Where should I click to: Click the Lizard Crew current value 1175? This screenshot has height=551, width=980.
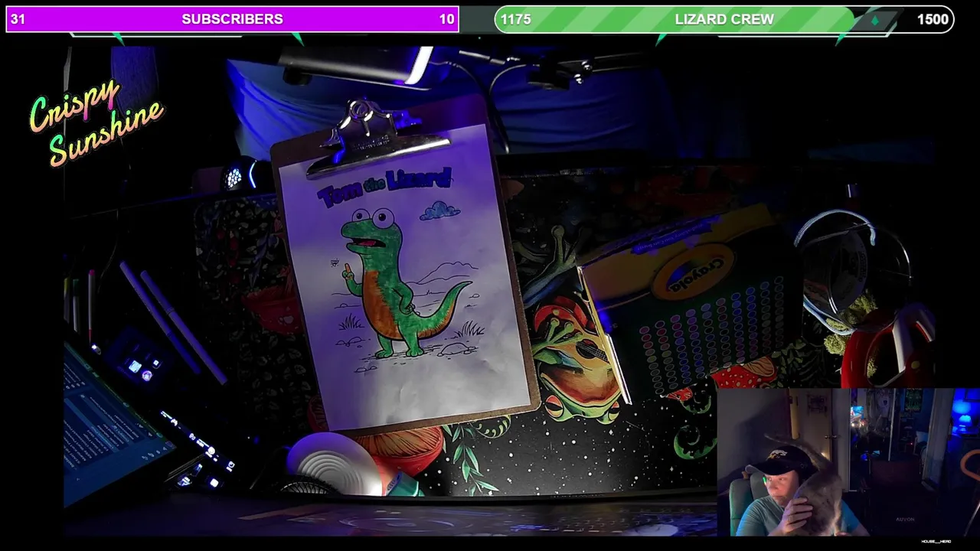pos(516,19)
